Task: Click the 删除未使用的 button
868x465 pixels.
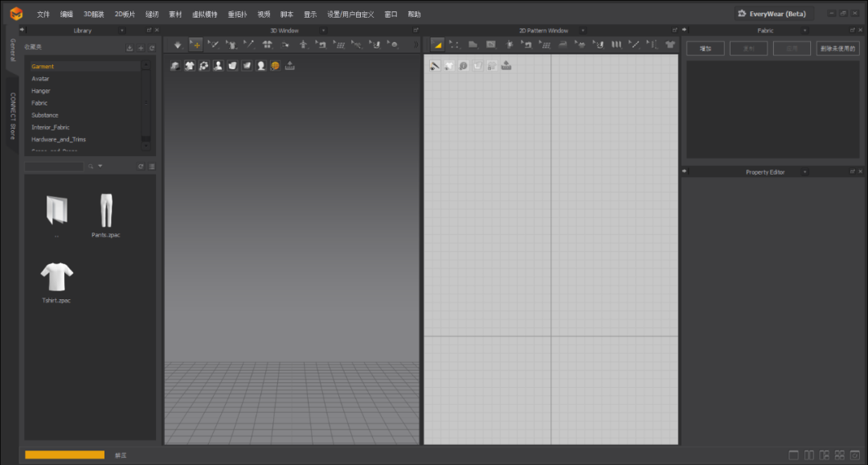Action: click(837, 49)
